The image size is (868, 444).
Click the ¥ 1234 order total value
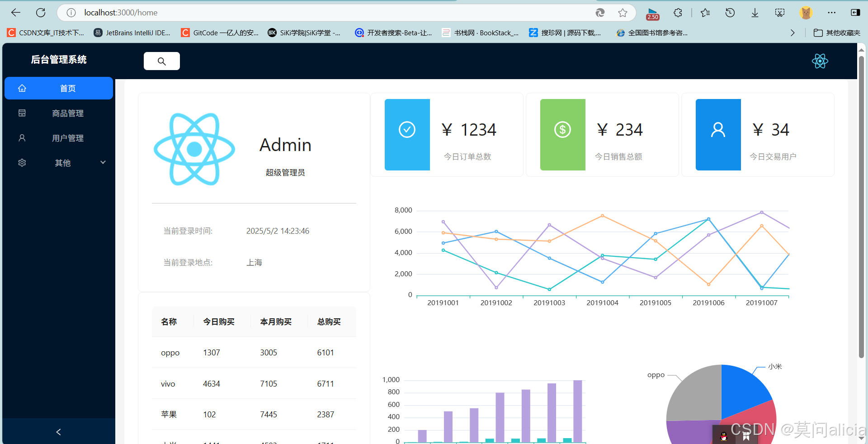coord(469,130)
